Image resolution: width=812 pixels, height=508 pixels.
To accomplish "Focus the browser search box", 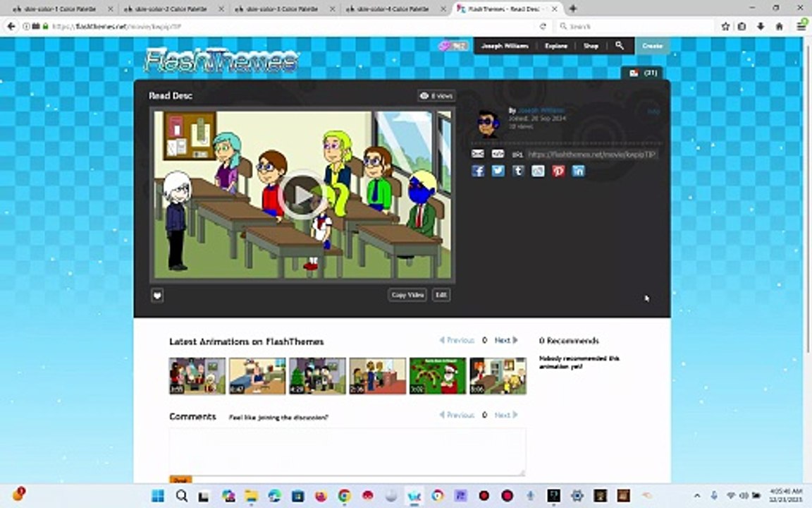I will point(634,26).
